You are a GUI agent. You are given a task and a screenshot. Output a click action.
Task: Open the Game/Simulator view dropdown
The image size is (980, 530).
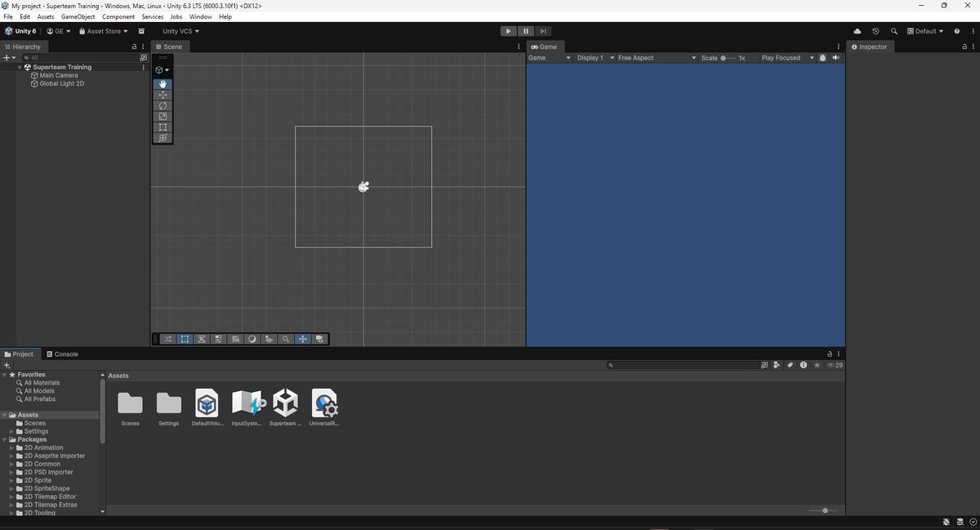tap(550, 58)
